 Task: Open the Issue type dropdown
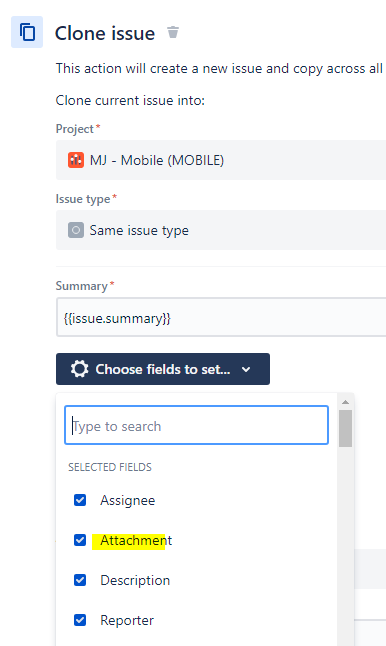(x=221, y=230)
